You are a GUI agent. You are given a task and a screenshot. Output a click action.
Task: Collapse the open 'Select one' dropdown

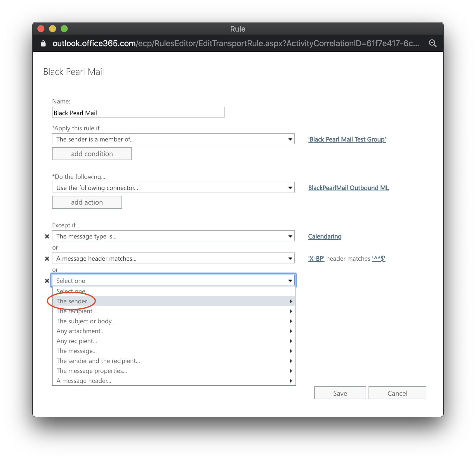(173, 281)
